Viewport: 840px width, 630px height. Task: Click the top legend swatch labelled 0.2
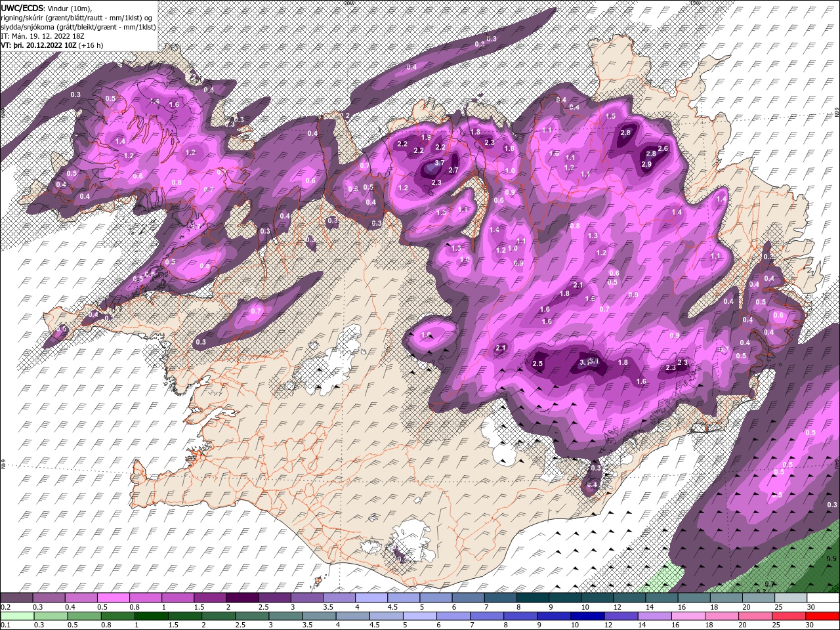(17, 598)
